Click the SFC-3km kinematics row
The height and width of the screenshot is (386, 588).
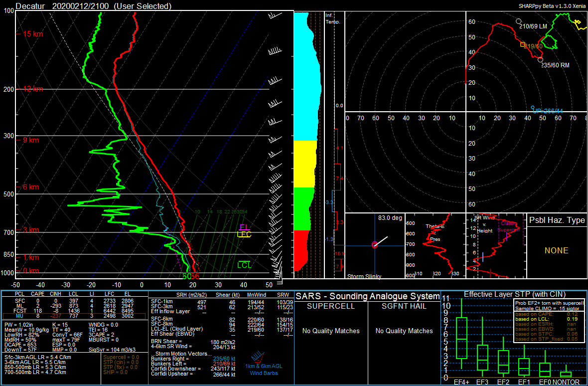(221, 307)
